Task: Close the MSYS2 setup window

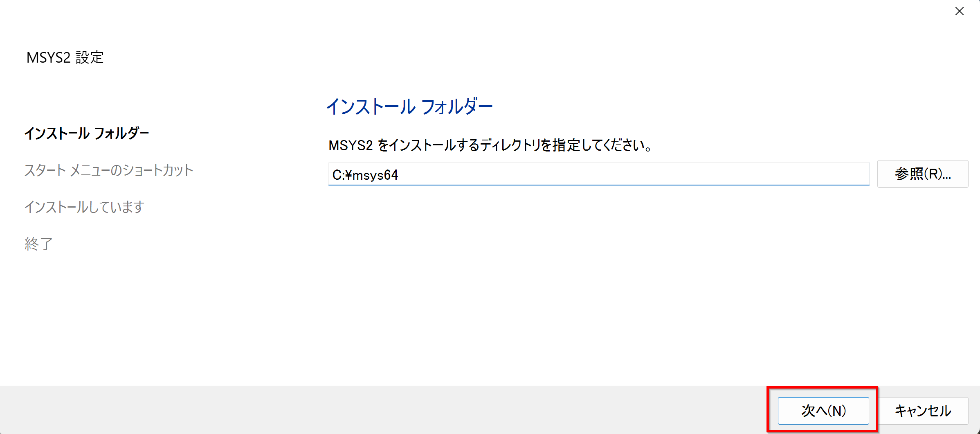Action: pos(960,11)
